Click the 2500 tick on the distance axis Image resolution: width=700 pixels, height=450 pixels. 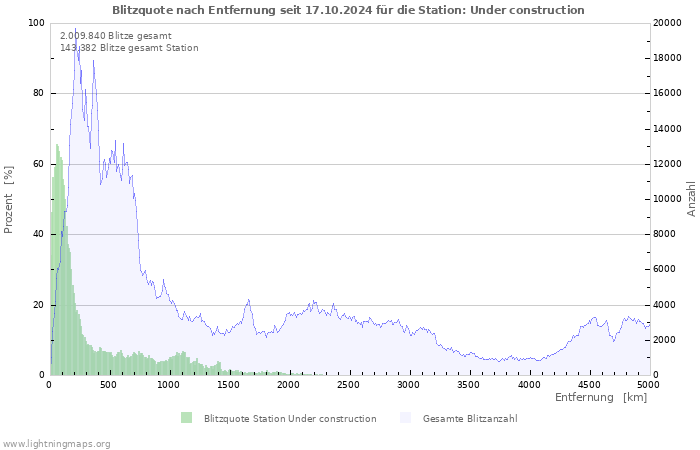point(348,384)
